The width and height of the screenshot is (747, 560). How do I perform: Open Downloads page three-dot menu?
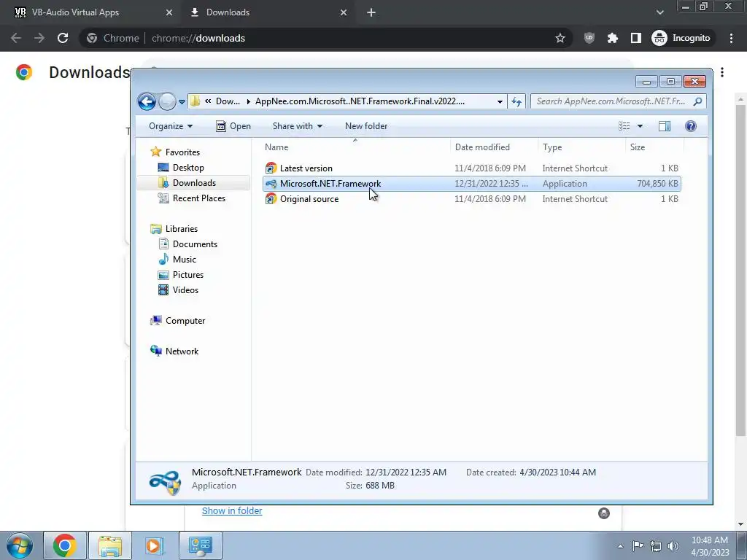pos(722,72)
